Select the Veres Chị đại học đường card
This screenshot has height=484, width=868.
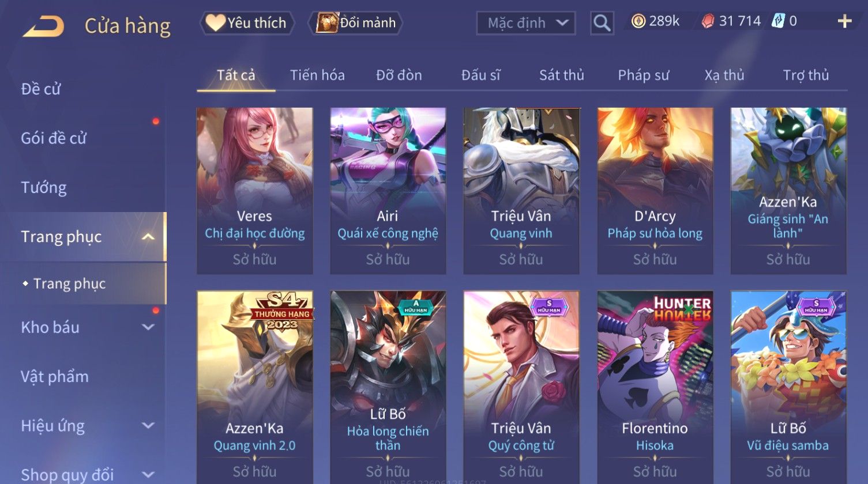coord(254,191)
